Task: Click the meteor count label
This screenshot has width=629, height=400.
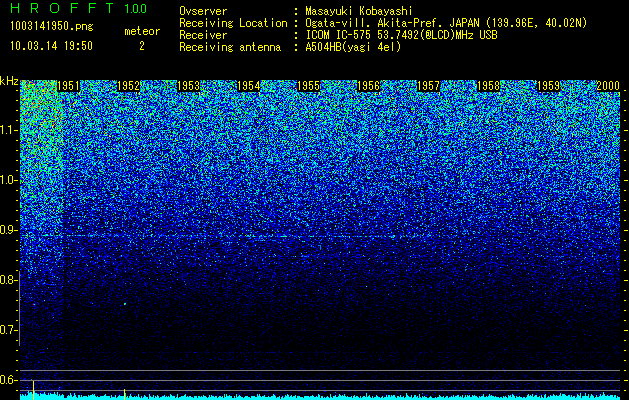Action: click(x=142, y=31)
